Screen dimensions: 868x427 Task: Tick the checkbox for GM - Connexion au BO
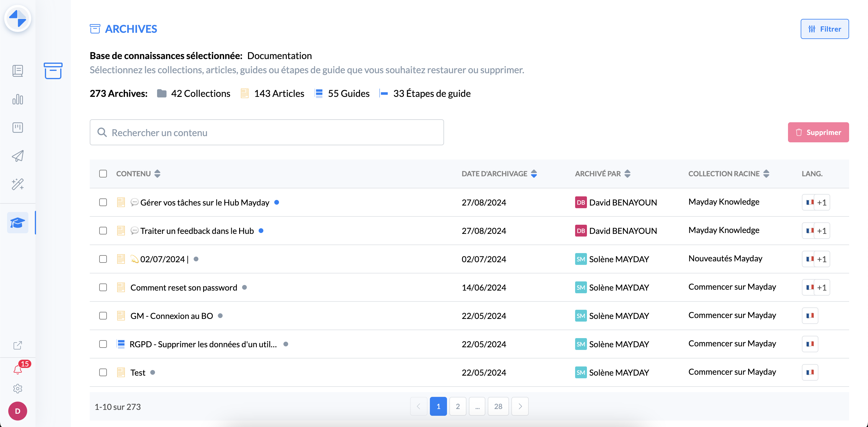coord(103,315)
